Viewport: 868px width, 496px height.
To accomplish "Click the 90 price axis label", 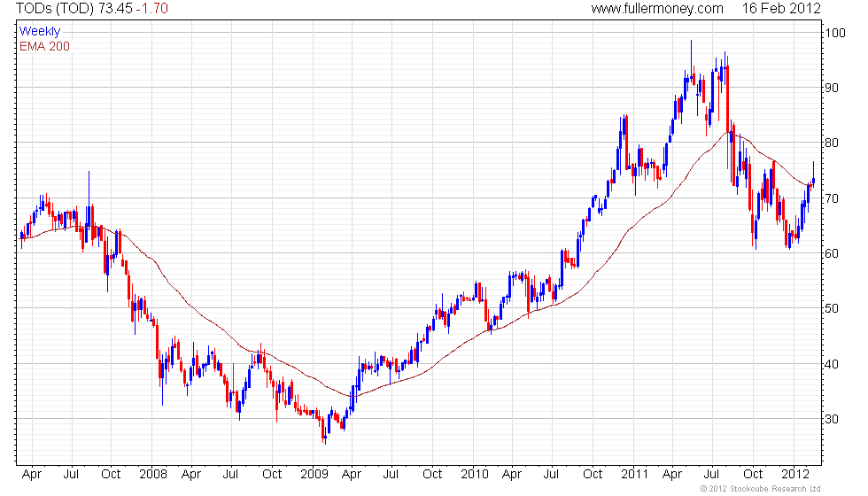I will click(x=832, y=88).
